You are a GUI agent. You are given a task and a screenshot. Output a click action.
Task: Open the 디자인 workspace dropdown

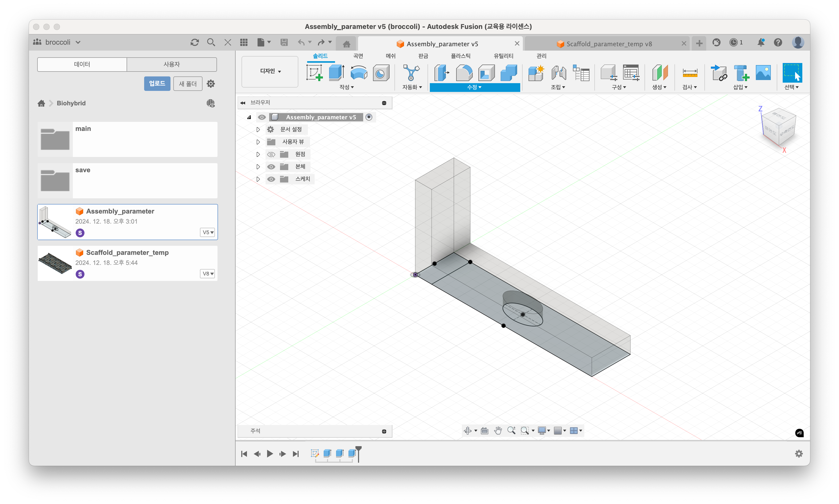pos(270,71)
